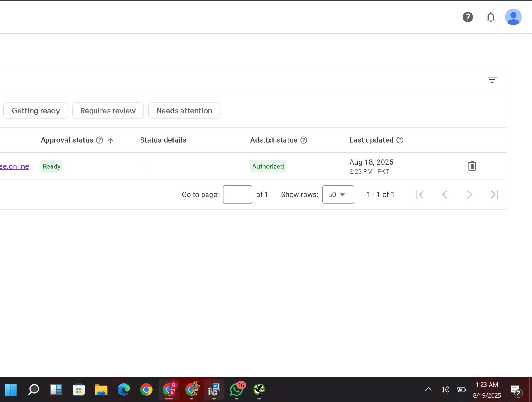Go to the next page arrow
Viewport: 532px width, 402px height.
click(x=469, y=195)
